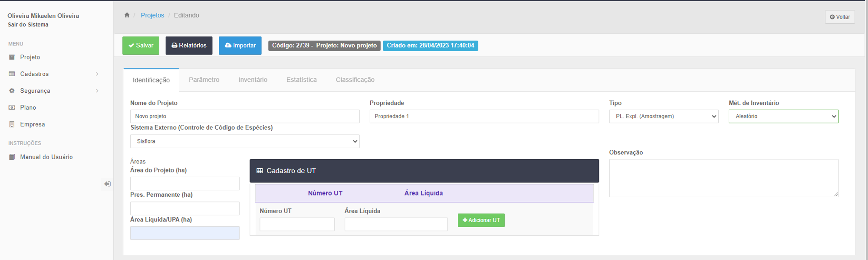Open Projeto from the sidebar menu
This screenshot has width=868, height=260.
pyautogui.click(x=30, y=57)
